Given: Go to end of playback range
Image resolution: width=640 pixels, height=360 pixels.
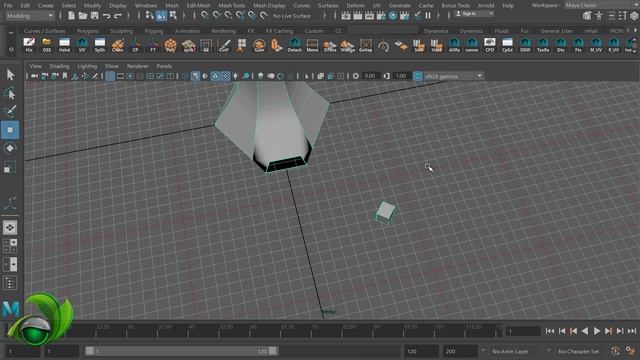Looking at the screenshot, I should click(x=632, y=331).
